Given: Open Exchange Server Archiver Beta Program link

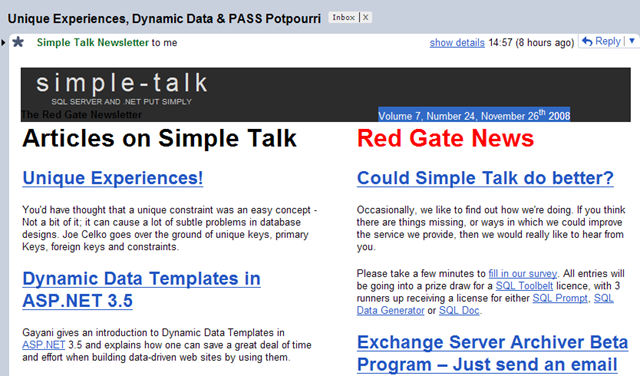Looking at the screenshot, I should click(x=492, y=354).
